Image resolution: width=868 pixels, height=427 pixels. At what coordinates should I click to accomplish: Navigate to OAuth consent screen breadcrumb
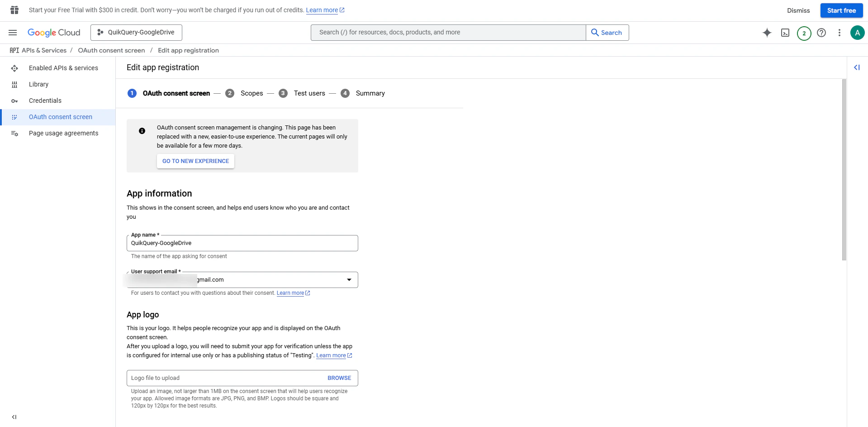(x=111, y=50)
